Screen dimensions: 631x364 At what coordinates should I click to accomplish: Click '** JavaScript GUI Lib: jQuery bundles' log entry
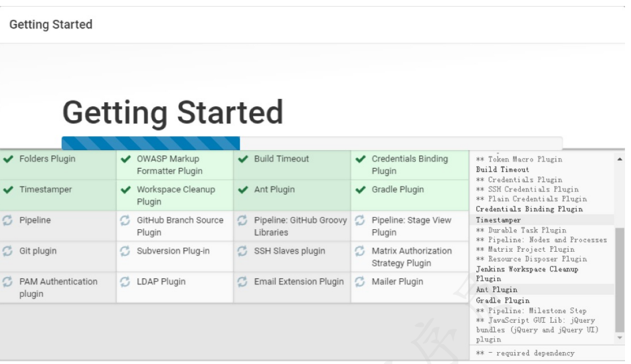[x=537, y=329]
